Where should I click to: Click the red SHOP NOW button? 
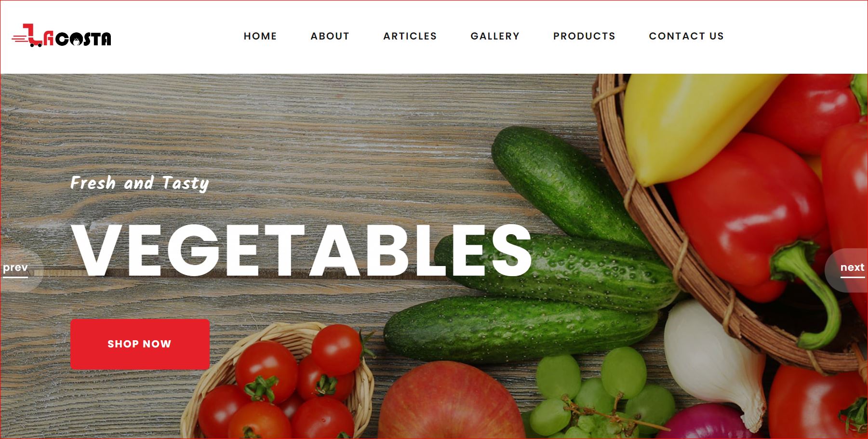pos(140,344)
